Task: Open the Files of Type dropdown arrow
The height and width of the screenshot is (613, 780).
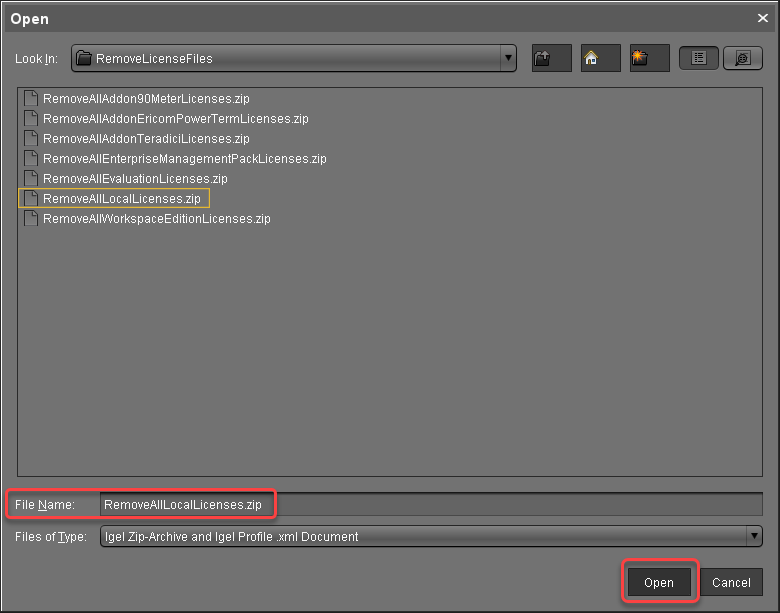Action: tap(754, 536)
